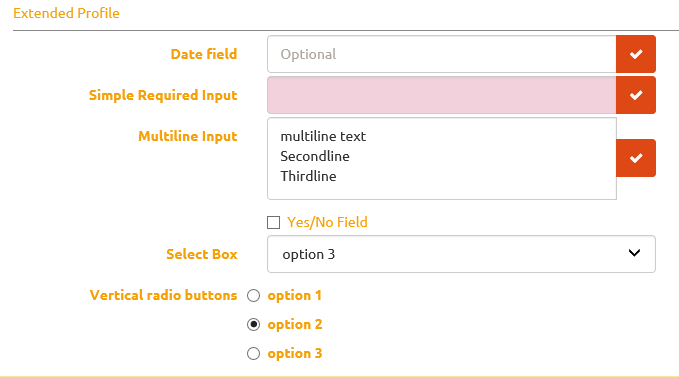Click into the Multiline Input textarea
The image size is (679, 377).
point(442,158)
